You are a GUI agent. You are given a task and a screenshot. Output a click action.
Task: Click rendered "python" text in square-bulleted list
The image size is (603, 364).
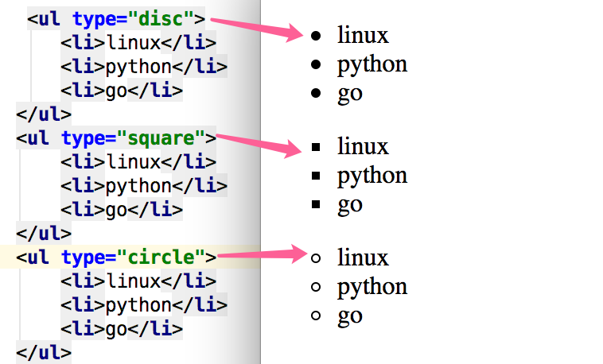coord(372,176)
